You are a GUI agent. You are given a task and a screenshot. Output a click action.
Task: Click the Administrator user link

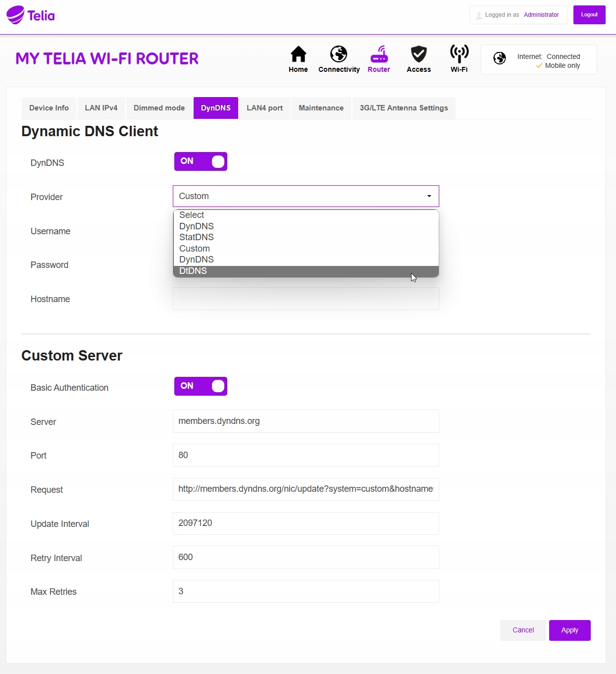tap(541, 15)
